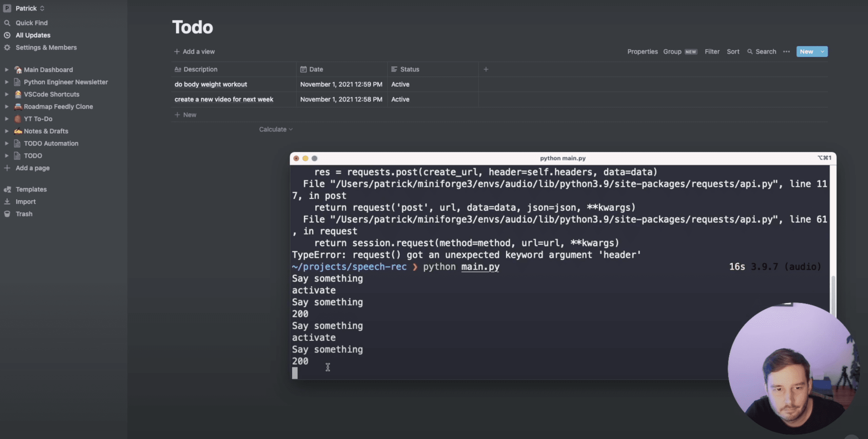The height and width of the screenshot is (439, 868).
Task: Click the Todo page title
Action: click(193, 27)
